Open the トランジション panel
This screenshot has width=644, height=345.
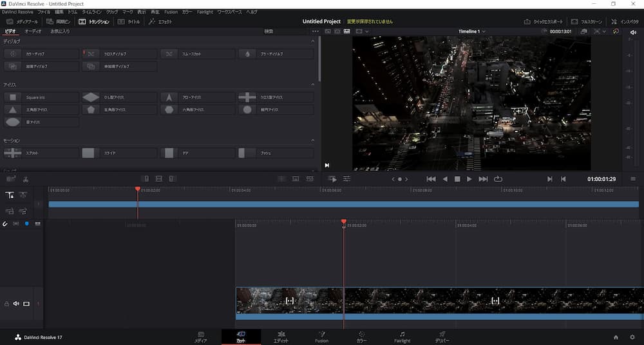coord(94,22)
